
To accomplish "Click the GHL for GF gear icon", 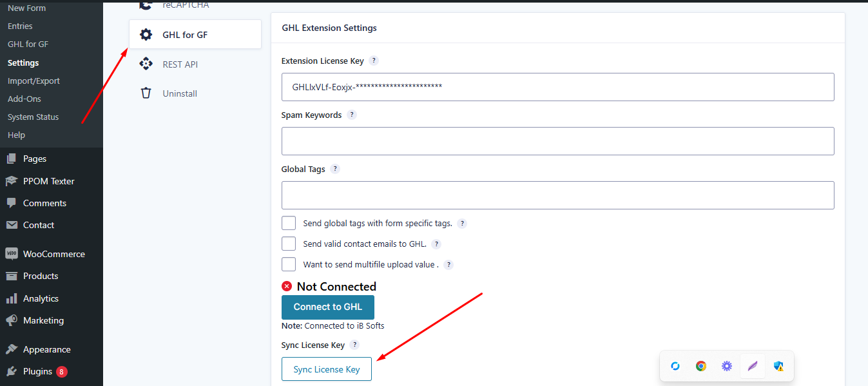I will pyautogui.click(x=146, y=35).
